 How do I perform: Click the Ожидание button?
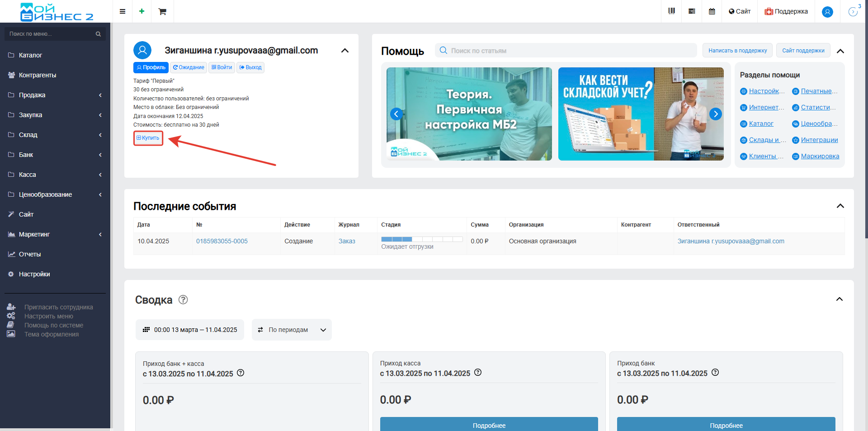[189, 67]
